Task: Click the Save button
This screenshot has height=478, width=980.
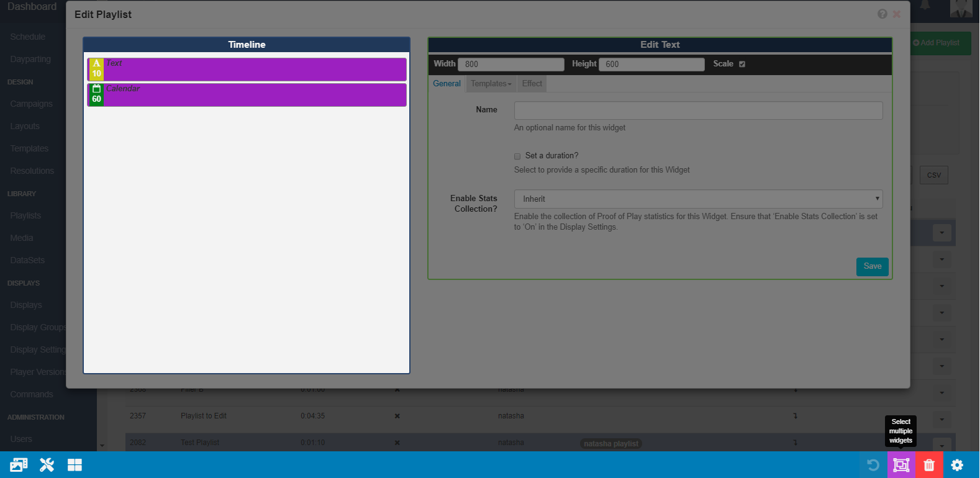Action: point(872,266)
